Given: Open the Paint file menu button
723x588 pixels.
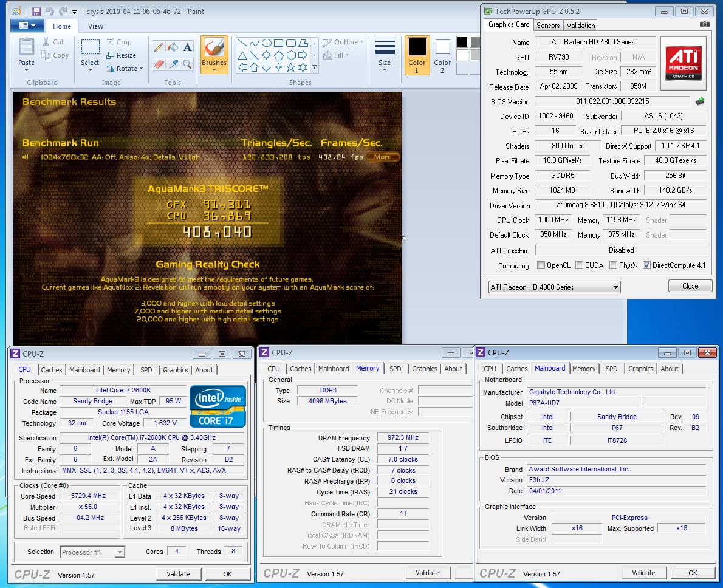Looking at the screenshot, I should coord(27,26).
